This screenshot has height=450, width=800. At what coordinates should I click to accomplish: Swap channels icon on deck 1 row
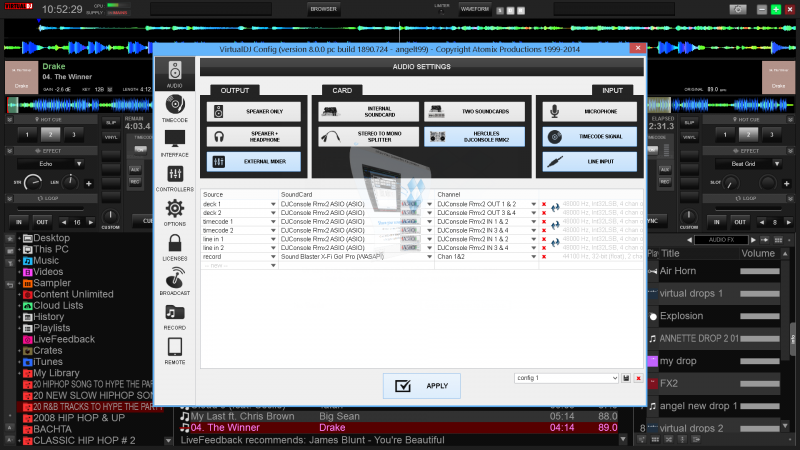pyautogui.click(x=555, y=208)
